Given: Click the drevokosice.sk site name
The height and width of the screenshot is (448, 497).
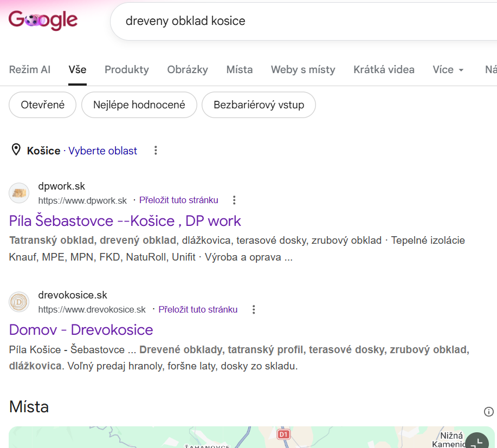Looking at the screenshot, I should (73, 295).
